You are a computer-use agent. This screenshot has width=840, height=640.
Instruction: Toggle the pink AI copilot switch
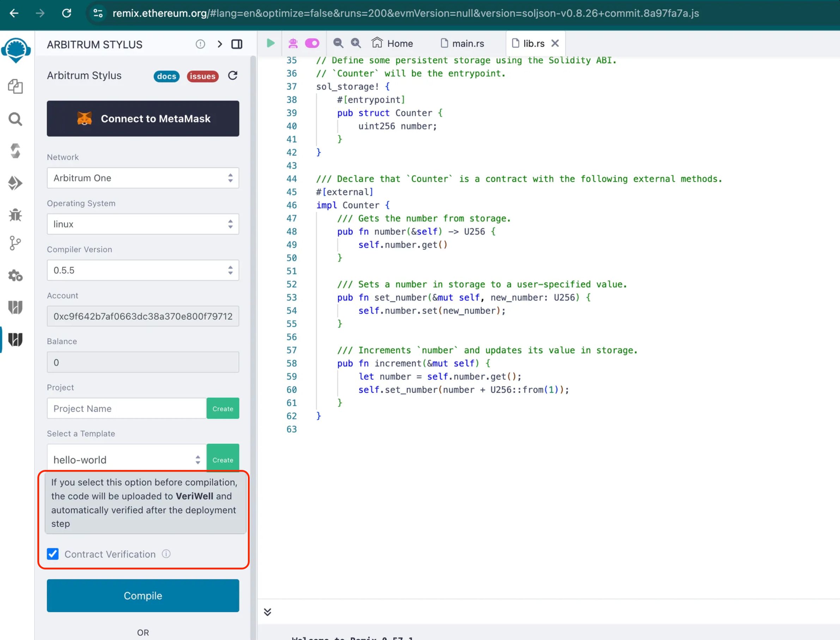[x=312, y=43]
